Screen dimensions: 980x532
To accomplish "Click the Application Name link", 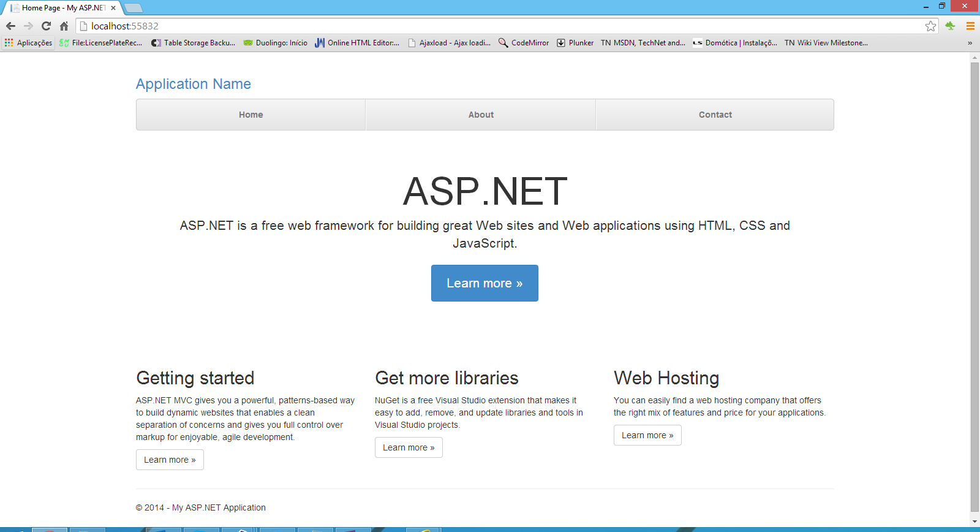I will (x=194, y=84).
